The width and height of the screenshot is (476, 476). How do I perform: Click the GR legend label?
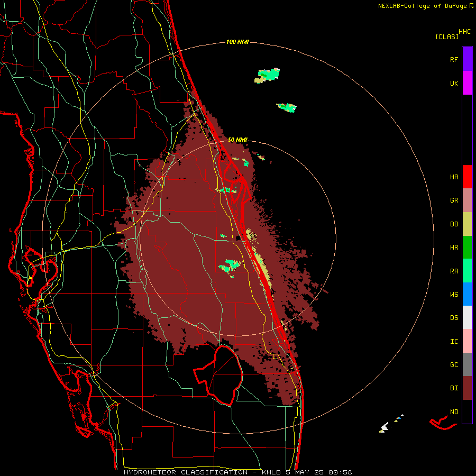click(454, 200)
